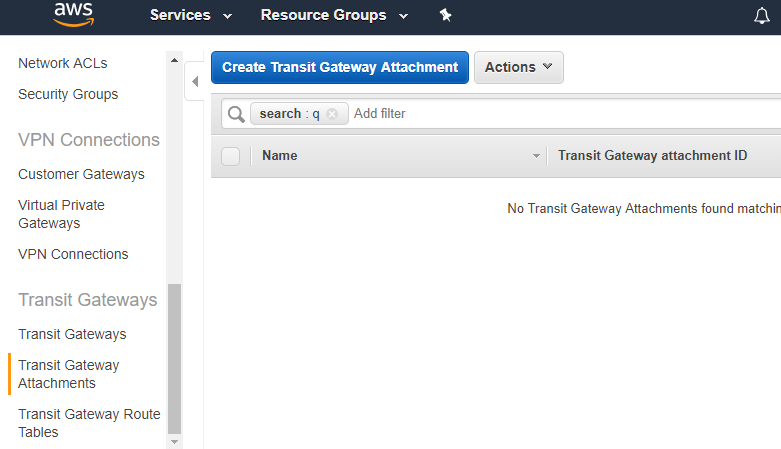Remove the search : q filter chip
781x449 pixels.
pos(332,114)
